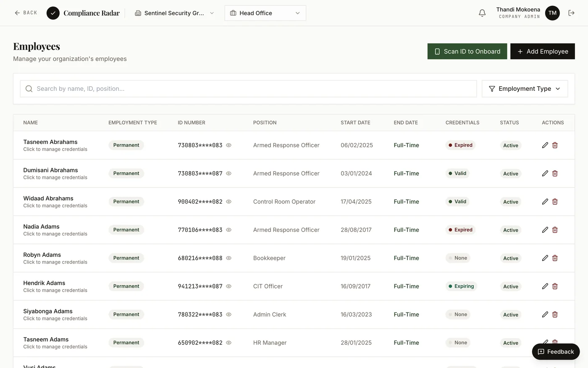
Task: Expand the Head Office location selector
Action: click(265, 13)
